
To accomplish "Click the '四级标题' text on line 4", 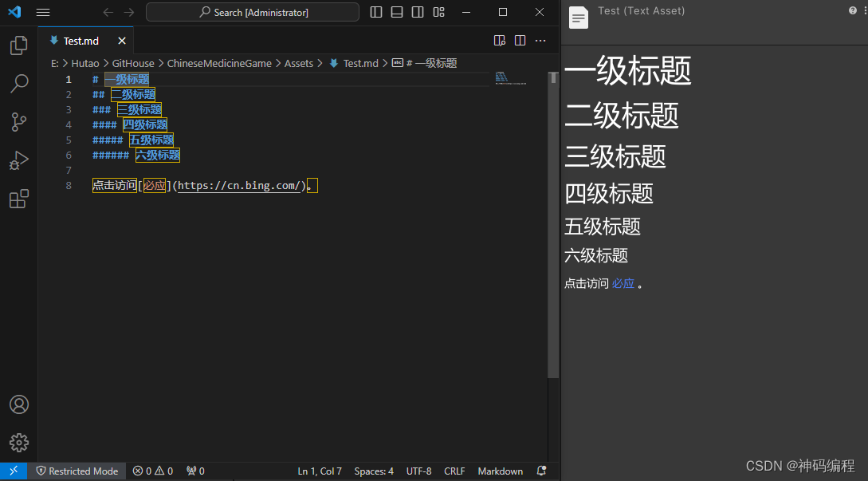I will point(145,124).
